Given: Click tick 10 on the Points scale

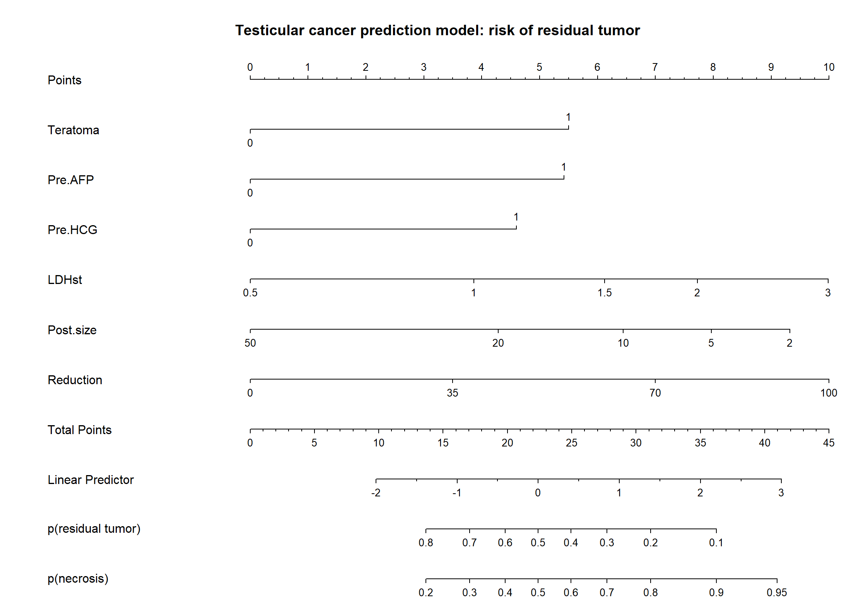Looking at the screenshot, I should click(829, 67).
